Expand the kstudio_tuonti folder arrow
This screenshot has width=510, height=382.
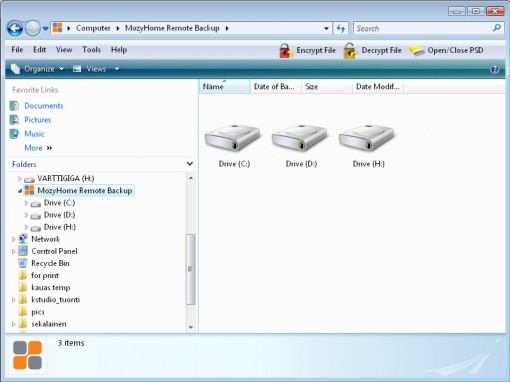coord(13,300)
